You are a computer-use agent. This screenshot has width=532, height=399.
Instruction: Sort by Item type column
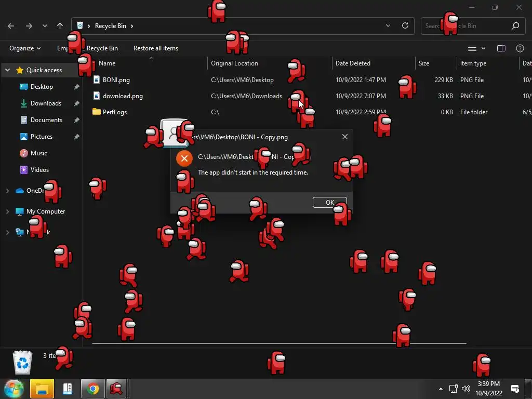473,63
